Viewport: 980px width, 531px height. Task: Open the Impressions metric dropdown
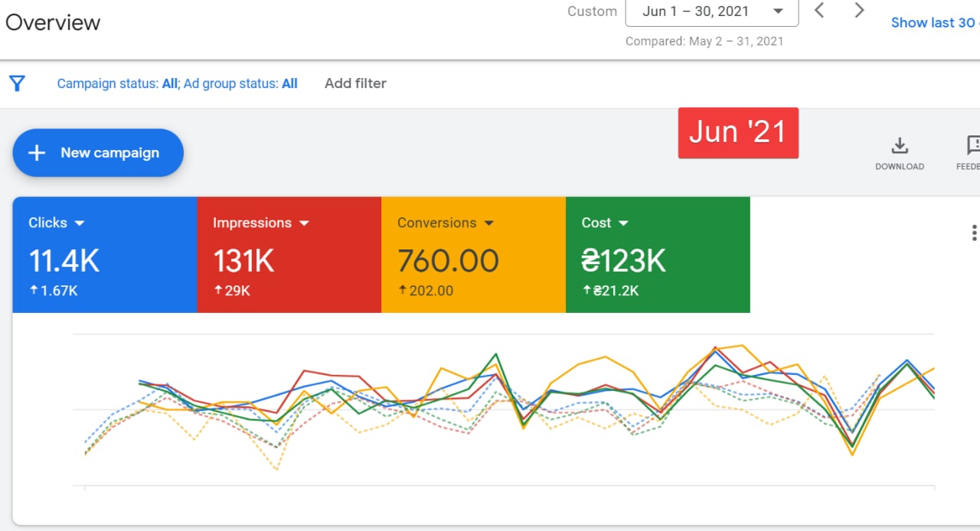[305, 223]
